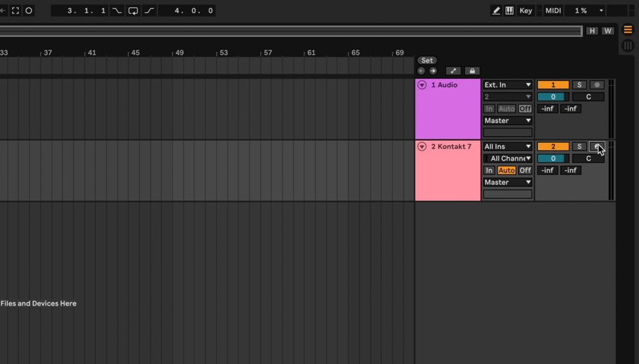Click the Set locator button
Screen dimensions: 639x364
(427, 60)
